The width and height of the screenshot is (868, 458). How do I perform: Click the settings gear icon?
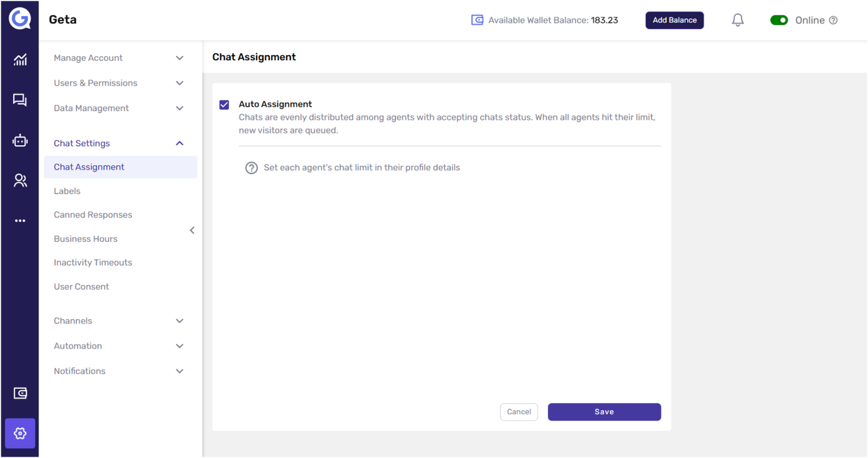pos(20,433)
